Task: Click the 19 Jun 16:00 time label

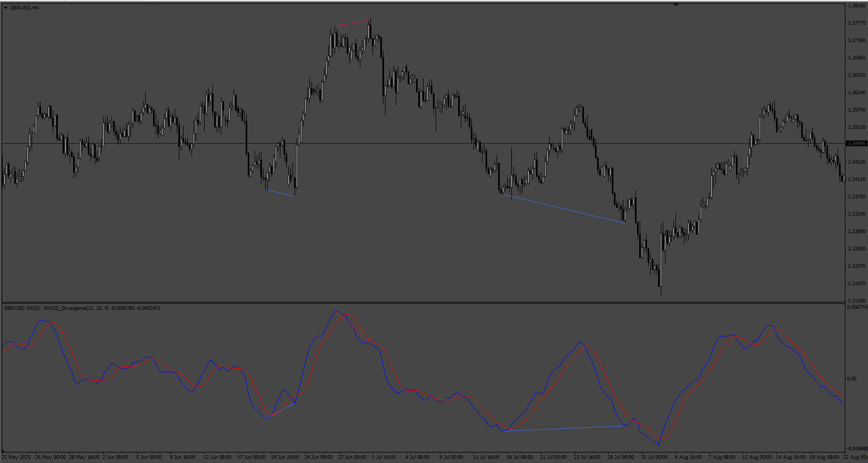Action: (x=285, y=457)
